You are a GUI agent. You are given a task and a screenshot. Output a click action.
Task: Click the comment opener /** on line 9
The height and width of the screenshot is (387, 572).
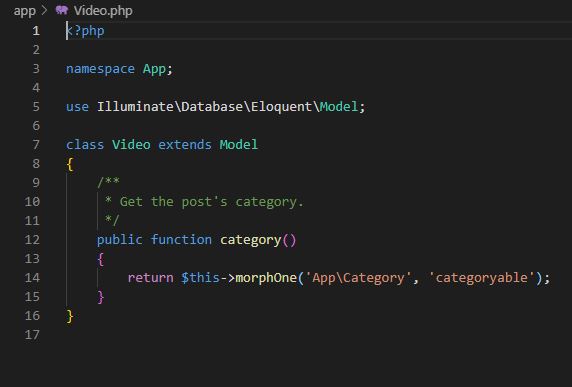click(x=108, y=182)
